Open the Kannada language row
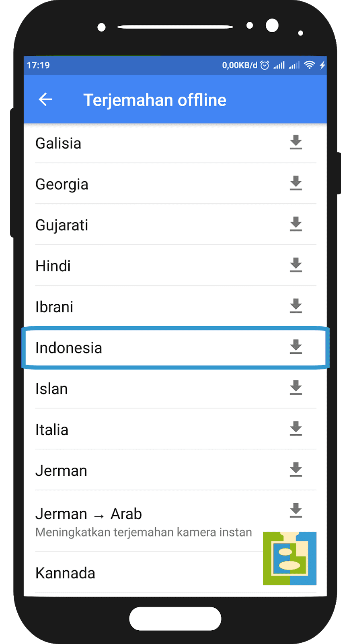 (175, 573)
